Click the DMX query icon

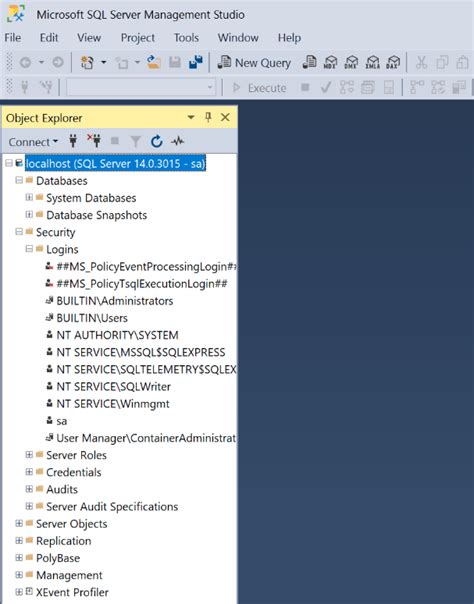[351, 62]
